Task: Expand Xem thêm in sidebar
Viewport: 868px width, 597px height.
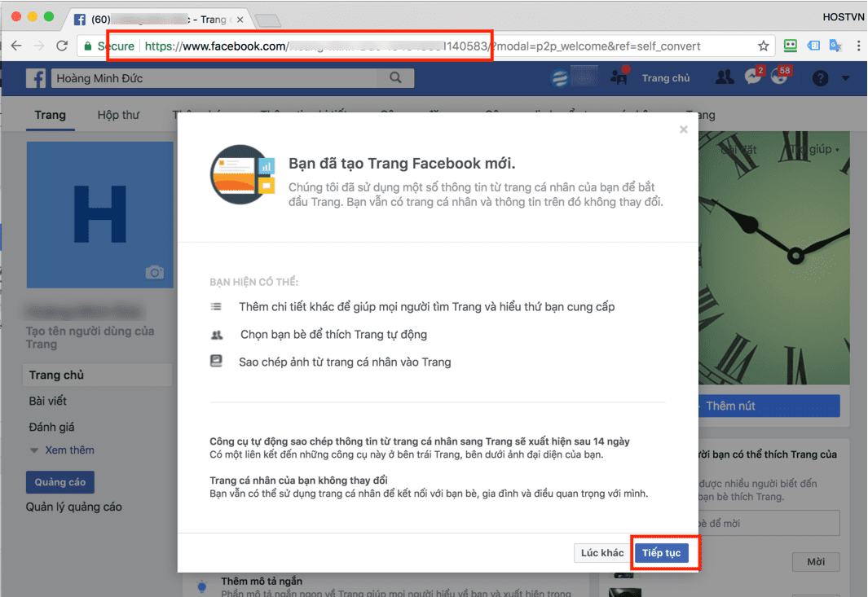Action: [x=69, y=450]
